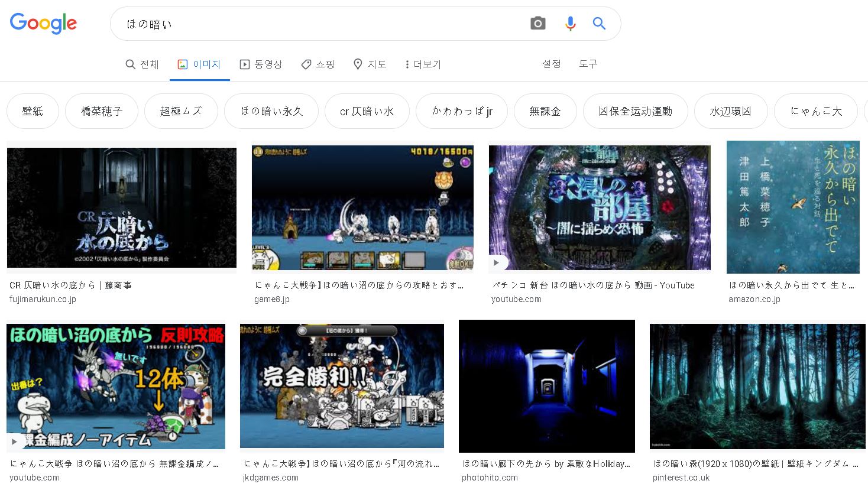Click the play badge on 反則攻略 thumbnail
The width and height of the screenshot is (868, 487).
coord(14,441)
